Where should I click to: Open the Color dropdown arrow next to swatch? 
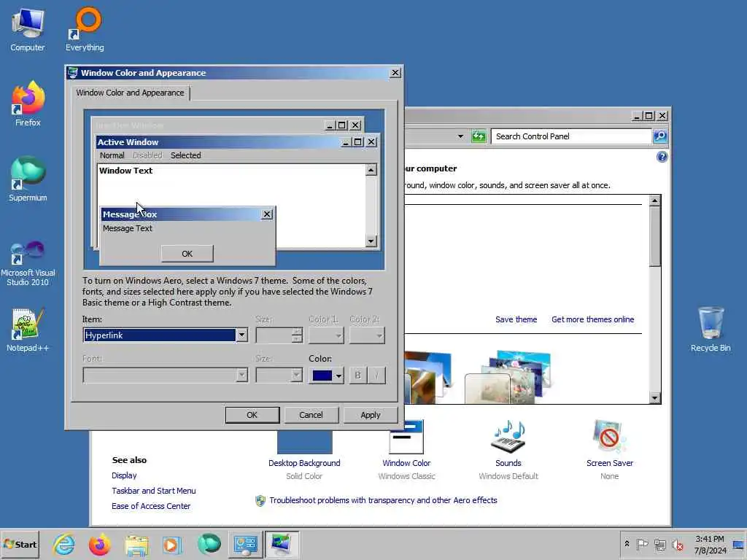338,376
